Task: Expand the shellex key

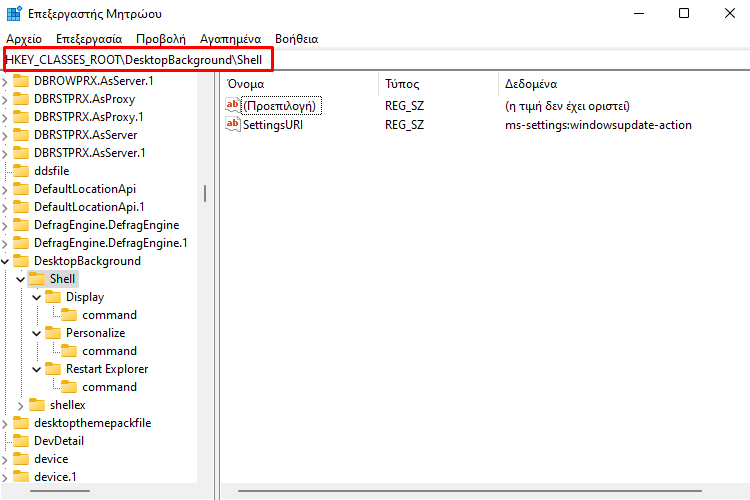Action: (x=21, y=406)
